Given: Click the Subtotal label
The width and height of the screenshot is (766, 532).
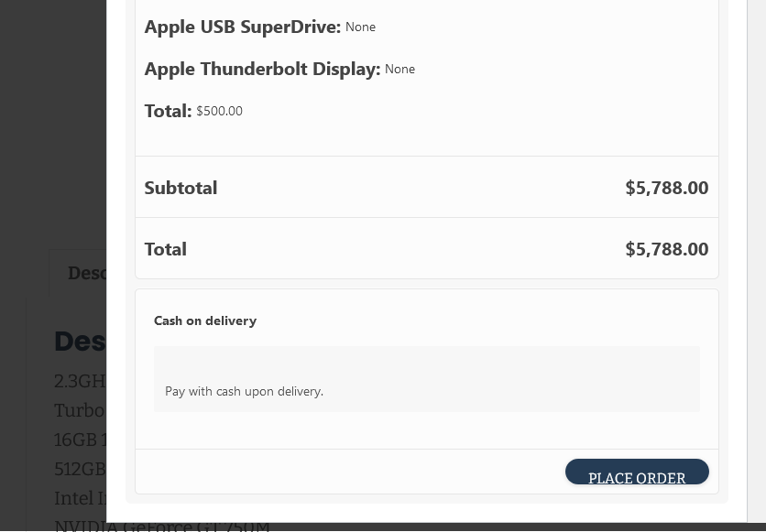Looking at the screenshot, I should 181,188.
